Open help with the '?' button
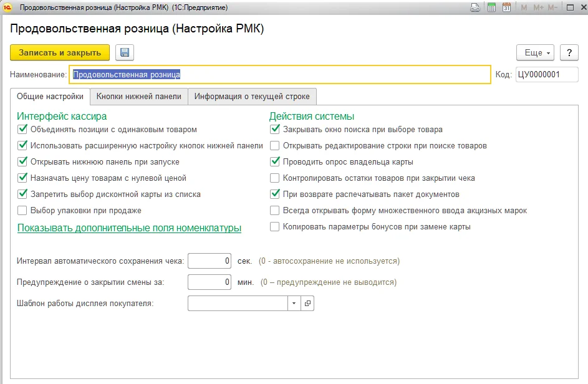Screen dimensions: 588x384 (x=569, y=52)
